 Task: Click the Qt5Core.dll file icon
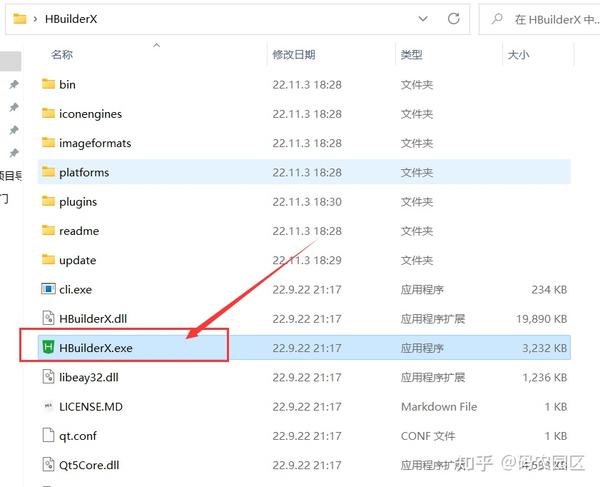pyautogui.click(x=48, y=464)
